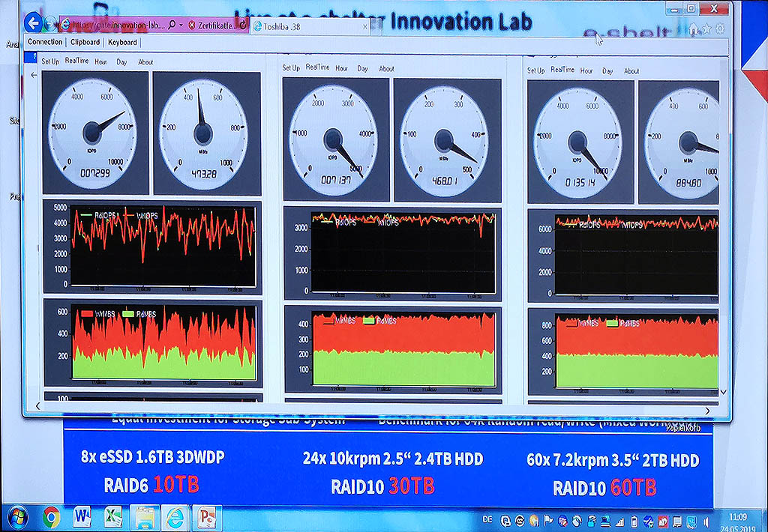Viewport: 768px width, 532px height.
Task: Select Hour view in the leftmost panel
Action: (100, 62)
